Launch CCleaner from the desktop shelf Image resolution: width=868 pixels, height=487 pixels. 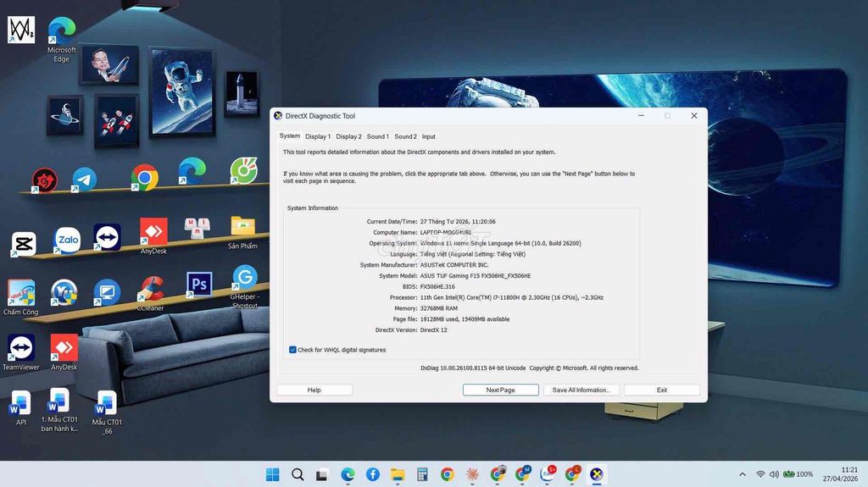coord(151,293)
